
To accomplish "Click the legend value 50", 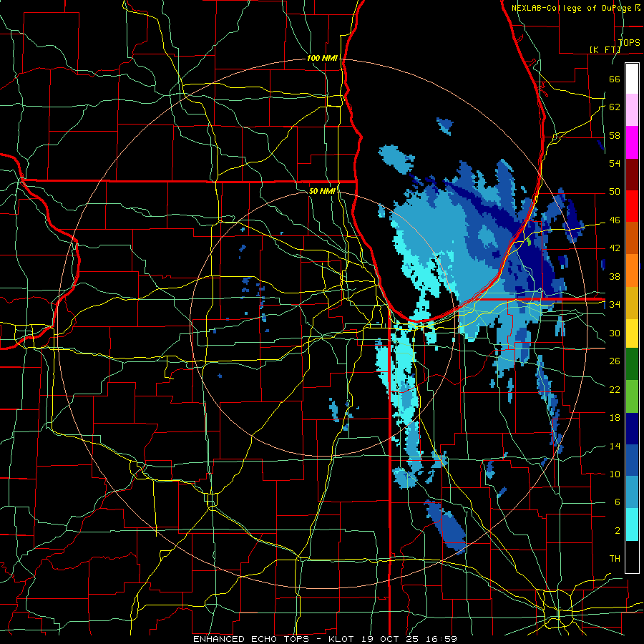I will [x=615, y=192].
